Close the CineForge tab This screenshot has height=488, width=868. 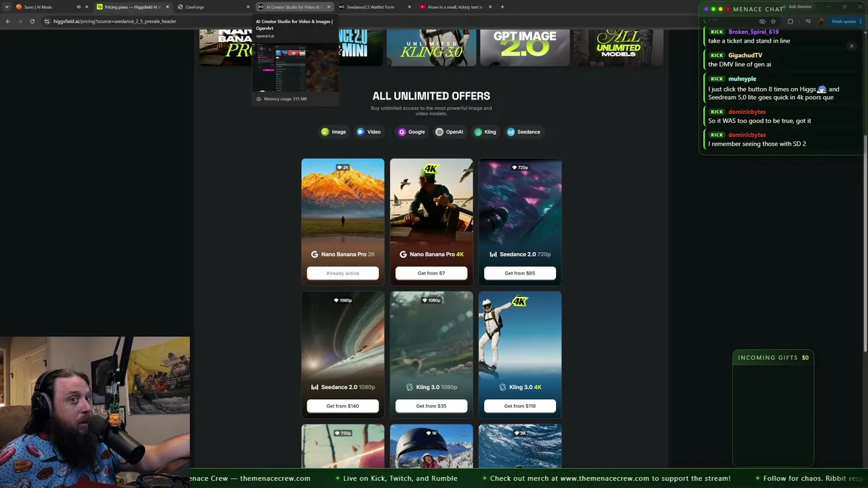(248, 7)
